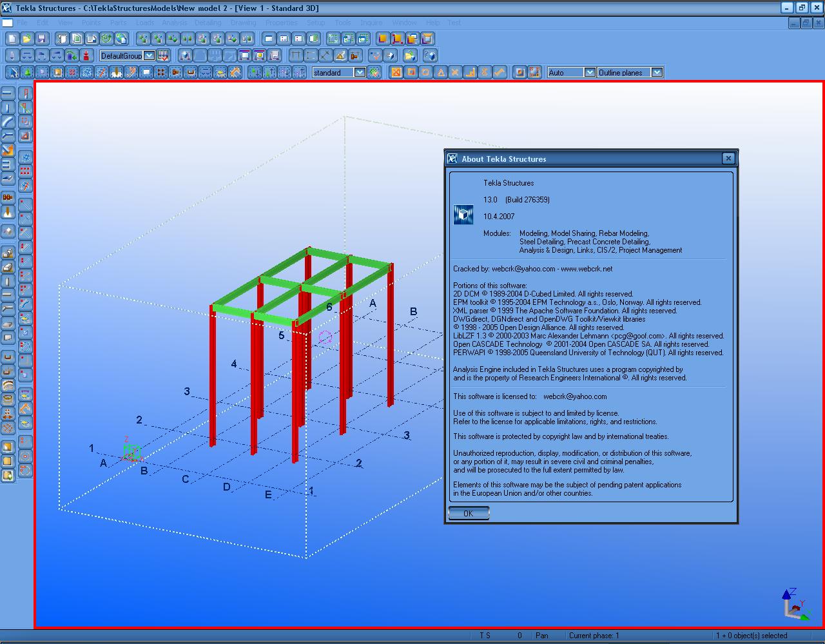This screenshot has width=825, height=644.
Task: Toggle snap to end points square icon
Action: pos(411,72)
